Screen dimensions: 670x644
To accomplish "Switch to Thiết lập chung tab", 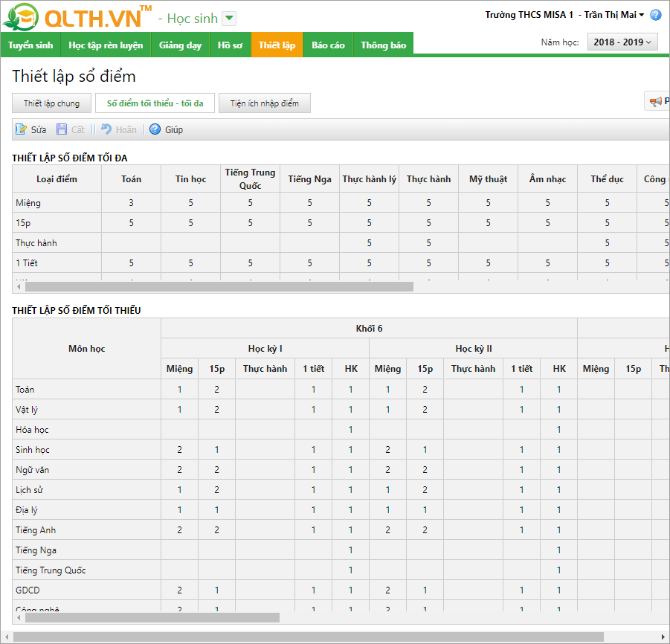I will point(52,103).
